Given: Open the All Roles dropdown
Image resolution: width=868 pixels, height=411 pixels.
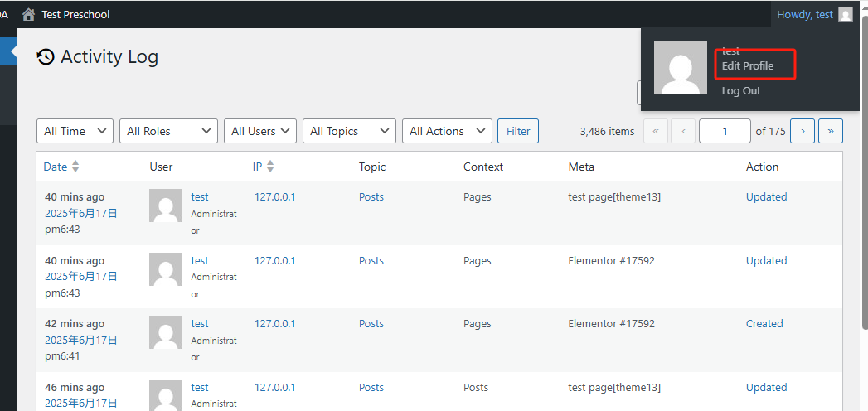Looking at the screenshot, I should point(168,131).
